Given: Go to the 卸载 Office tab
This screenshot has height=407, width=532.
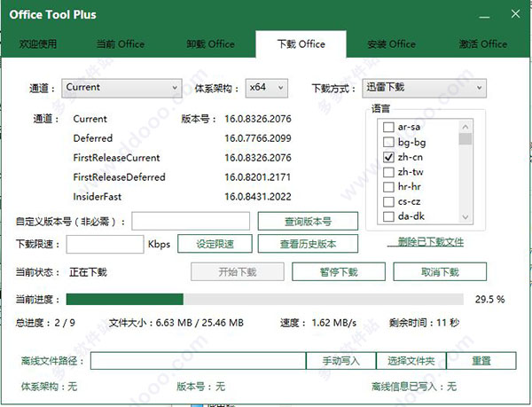Looking at the screenshot, I should coord(211,44).
